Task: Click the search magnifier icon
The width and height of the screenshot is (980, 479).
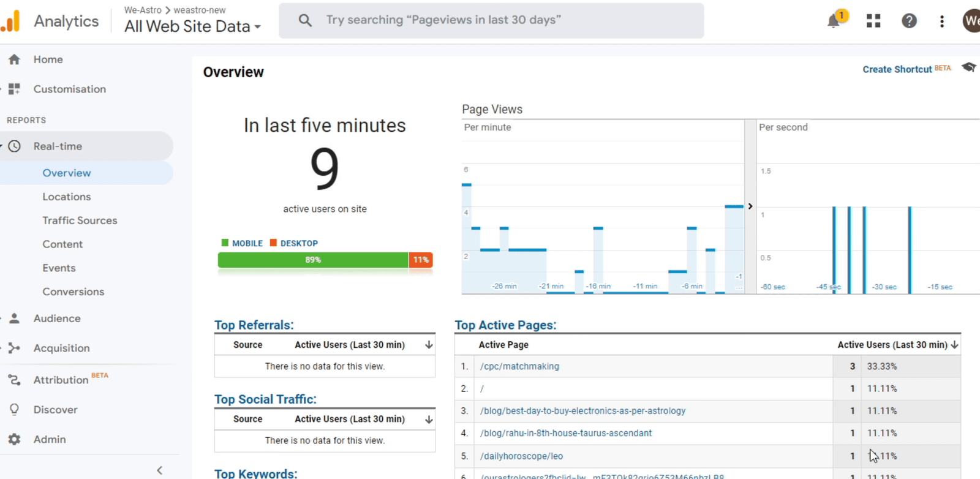Action: [305, 20]
